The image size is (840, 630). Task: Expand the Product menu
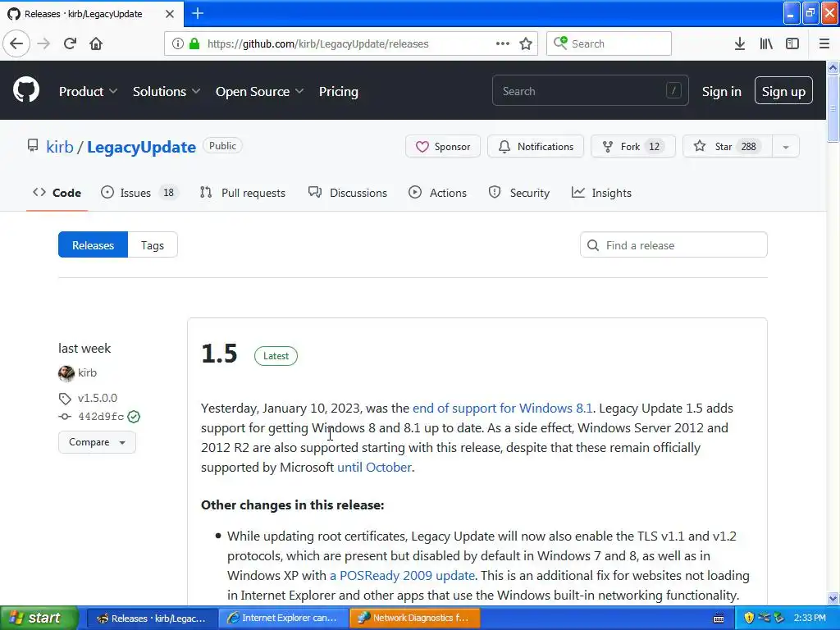[88, 92]
